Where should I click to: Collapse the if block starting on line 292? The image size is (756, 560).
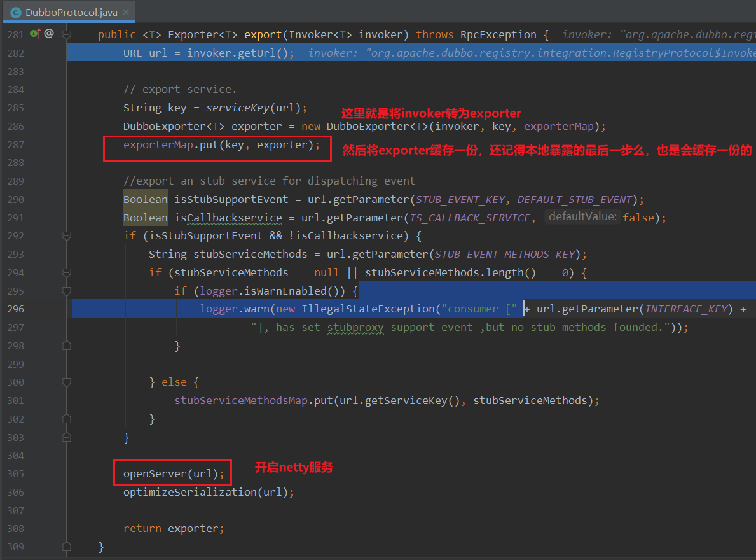click(66, 236)
